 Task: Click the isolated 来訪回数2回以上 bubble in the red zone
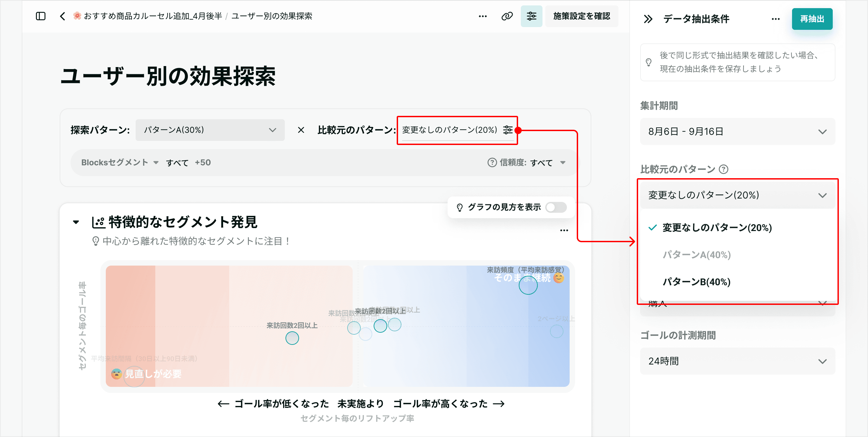tap(292, 338)
